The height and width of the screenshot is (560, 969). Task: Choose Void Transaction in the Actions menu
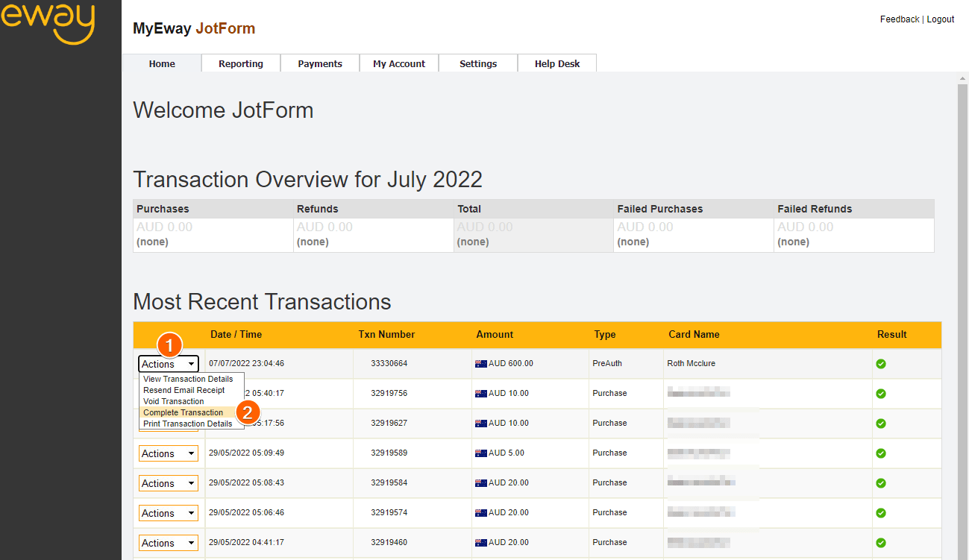tap(173, 401)
